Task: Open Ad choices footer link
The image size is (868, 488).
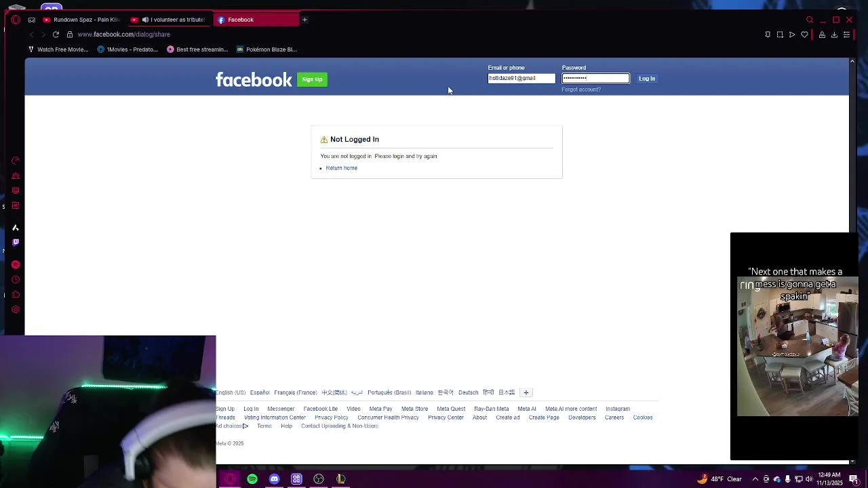Action: (232, 426)
